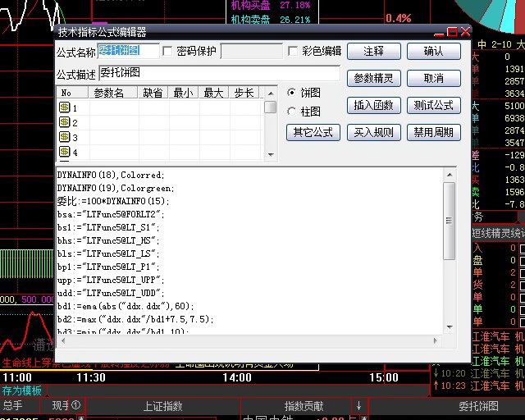Enable 密码保护 checkbox

point(168,52)
